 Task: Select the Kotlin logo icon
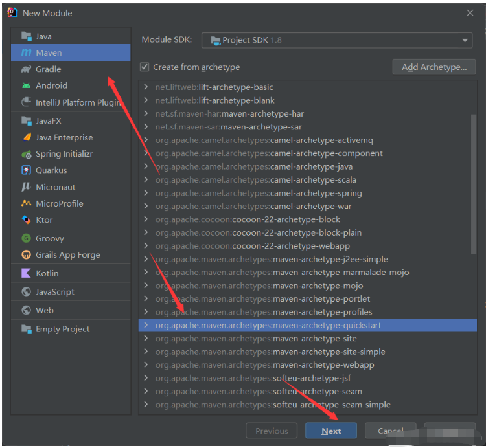click(x=26, y=273)
